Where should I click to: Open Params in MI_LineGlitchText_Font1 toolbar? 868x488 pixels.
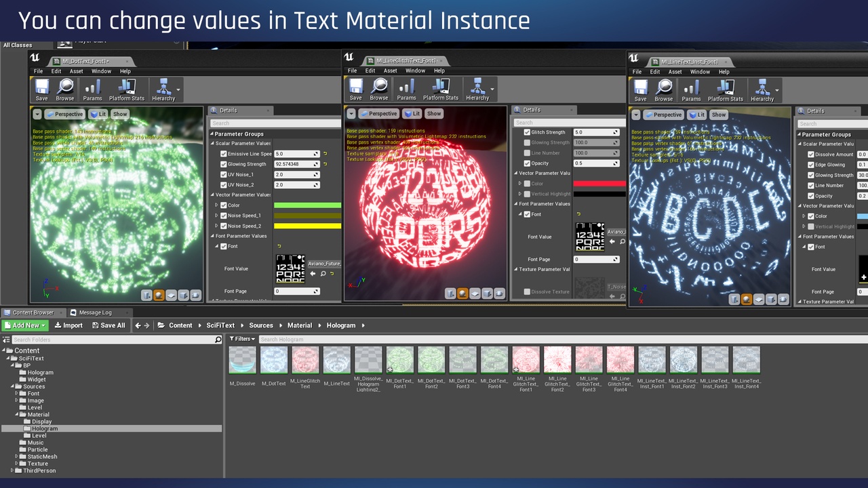pyautogui.click(x=406, y=89)
